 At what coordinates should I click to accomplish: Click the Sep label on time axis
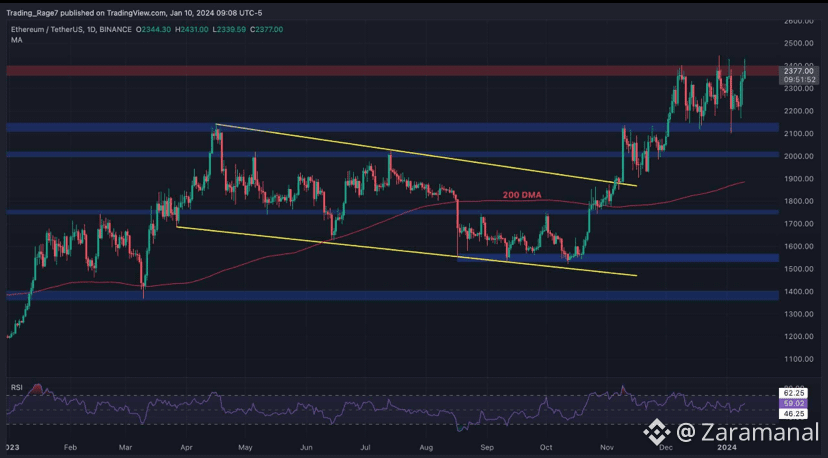pyautogui.click(x=487, y=447)
